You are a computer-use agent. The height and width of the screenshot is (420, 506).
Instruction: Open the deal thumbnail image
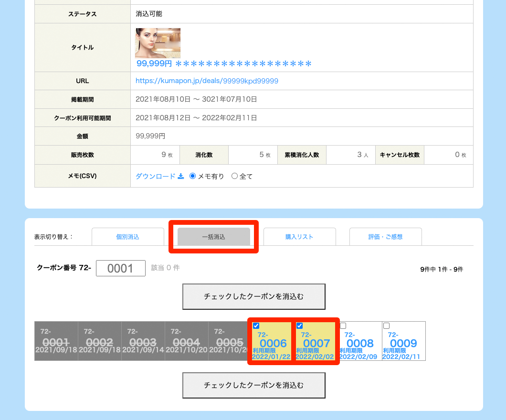[158, 43]
